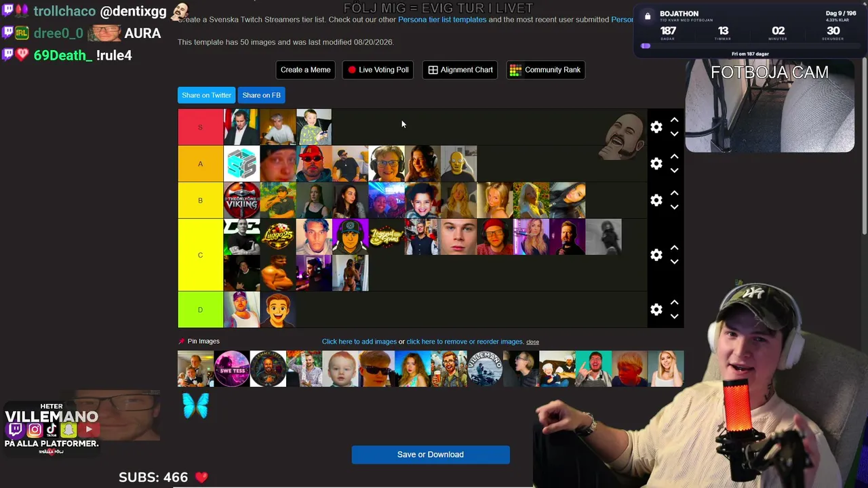Open the Alignment Chart view
The height and width of the screenshot is (488, 868).
(x=460, y=70)
